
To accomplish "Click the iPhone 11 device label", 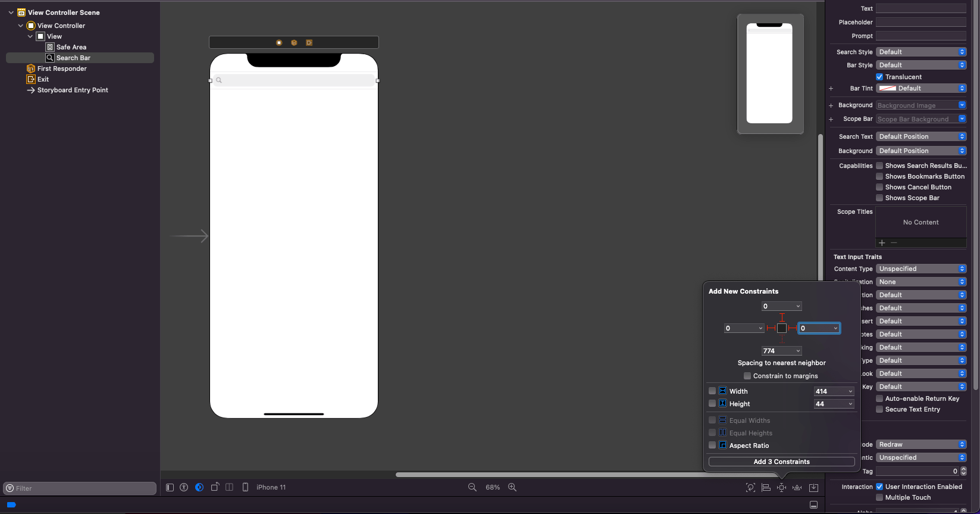I will click(x=271, y=487).
